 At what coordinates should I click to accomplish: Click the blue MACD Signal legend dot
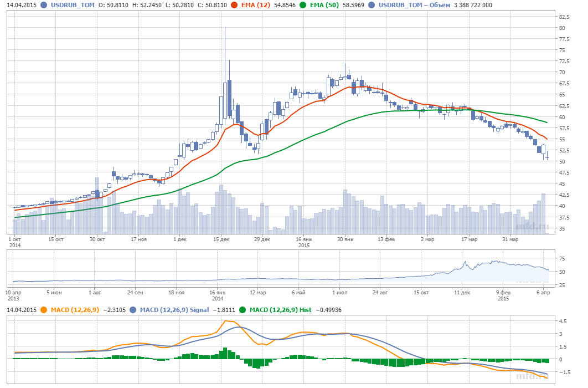point(133,310)
